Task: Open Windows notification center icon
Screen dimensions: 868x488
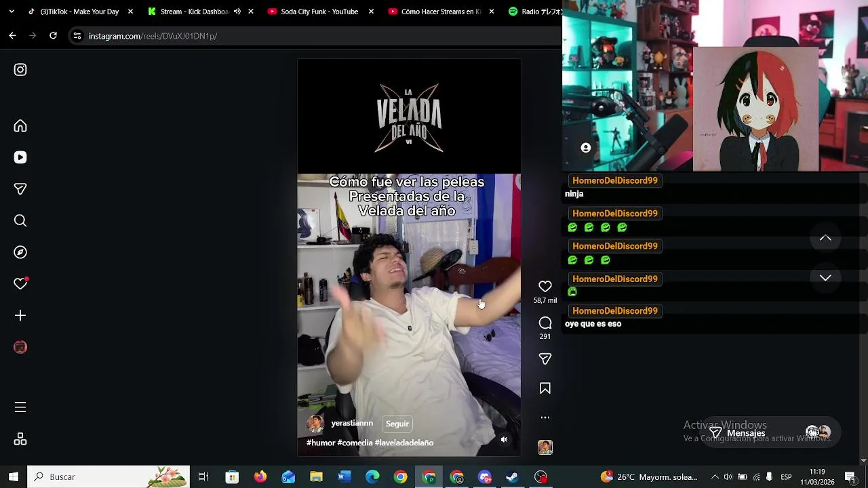Action: pos(850,476)
